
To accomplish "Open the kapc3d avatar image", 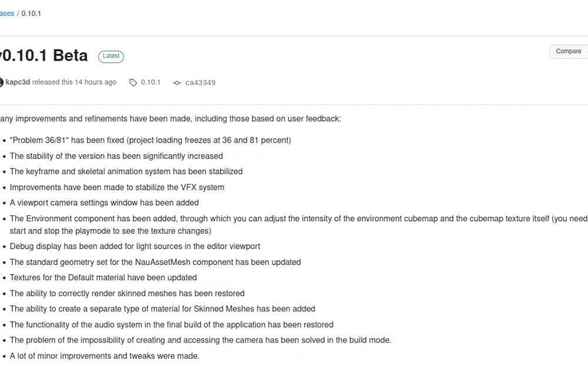I will [x=1, y=82].
